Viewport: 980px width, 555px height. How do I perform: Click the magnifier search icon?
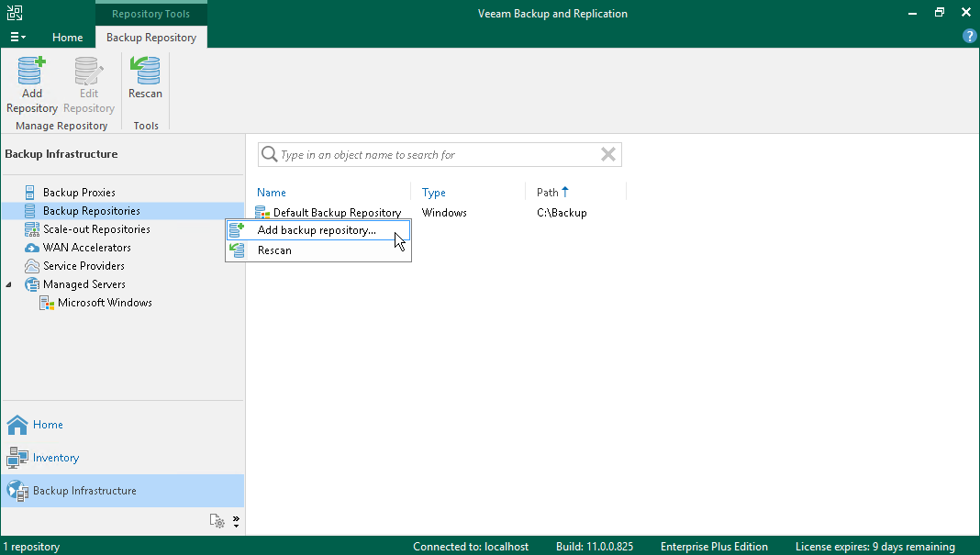click(x=269, y=154)
